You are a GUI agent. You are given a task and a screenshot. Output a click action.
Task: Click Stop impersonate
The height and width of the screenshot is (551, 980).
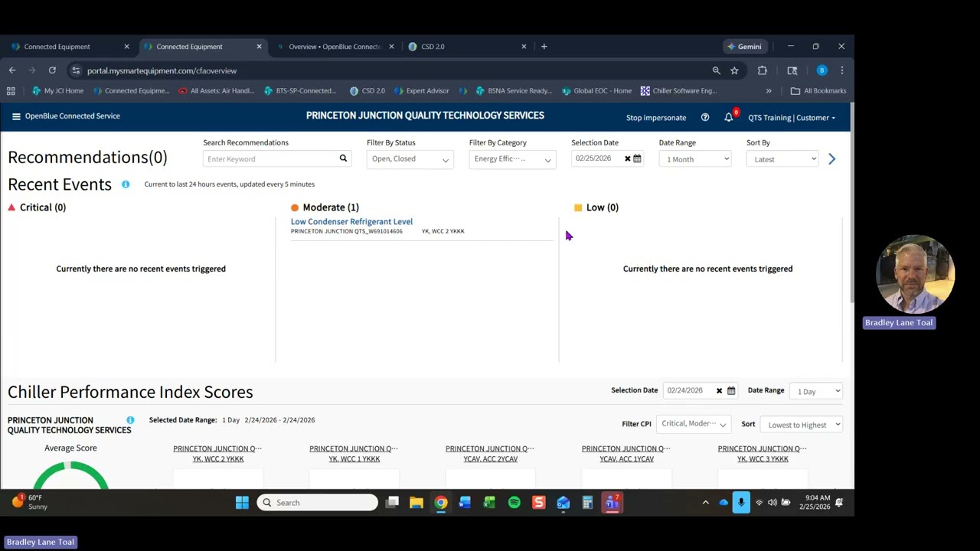[x=656, y=118]
